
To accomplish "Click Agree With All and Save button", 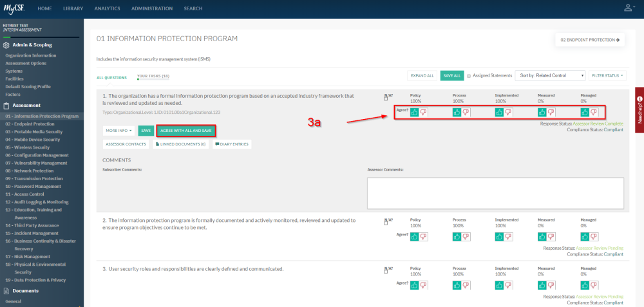I will tap(186, 131).
